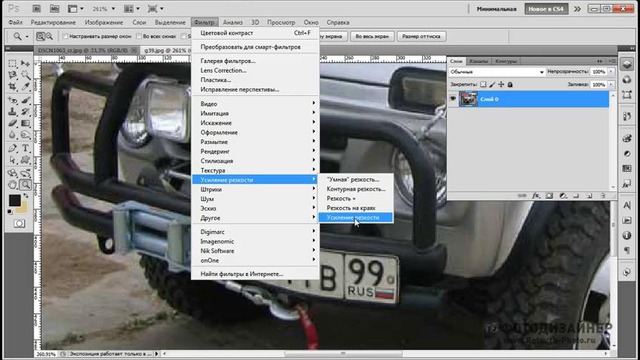Select the Clone Stamp tool
The height and width of the screenshot is (360, 640).
(13, 111)
